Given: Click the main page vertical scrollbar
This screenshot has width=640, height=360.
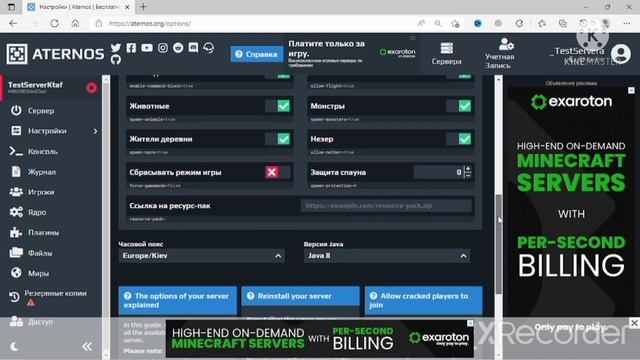Looking at the screenshot, I should click(x=498, y=244).
